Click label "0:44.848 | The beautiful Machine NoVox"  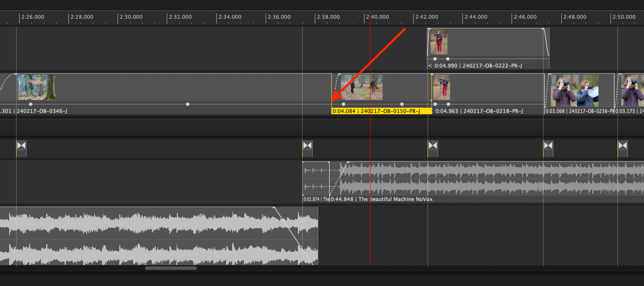tap(381, 199)
